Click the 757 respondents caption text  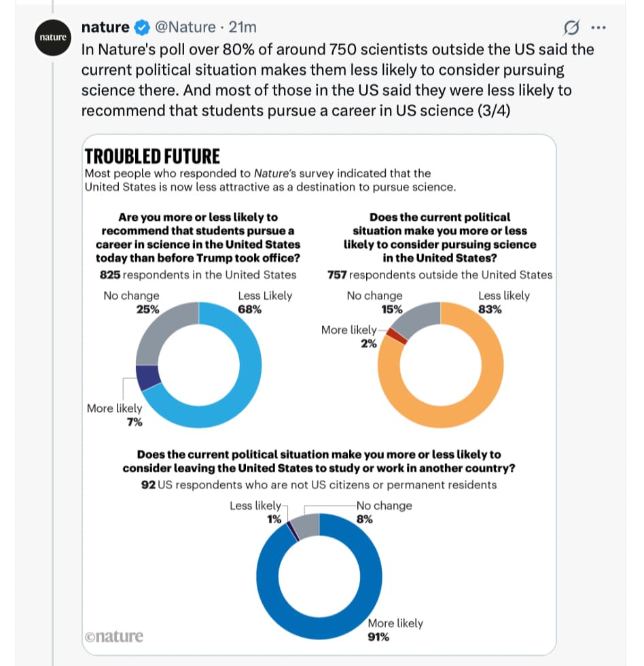click(440, 275)
